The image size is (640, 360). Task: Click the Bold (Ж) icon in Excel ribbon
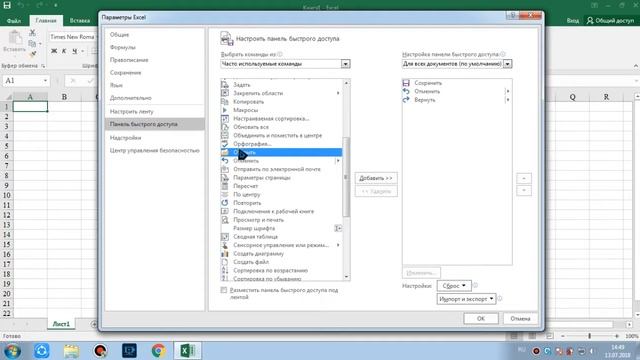54,51
